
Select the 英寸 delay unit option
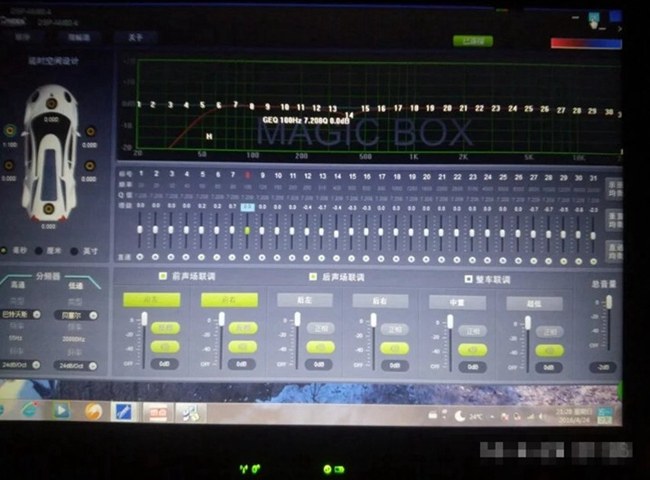tap(74, 251)
